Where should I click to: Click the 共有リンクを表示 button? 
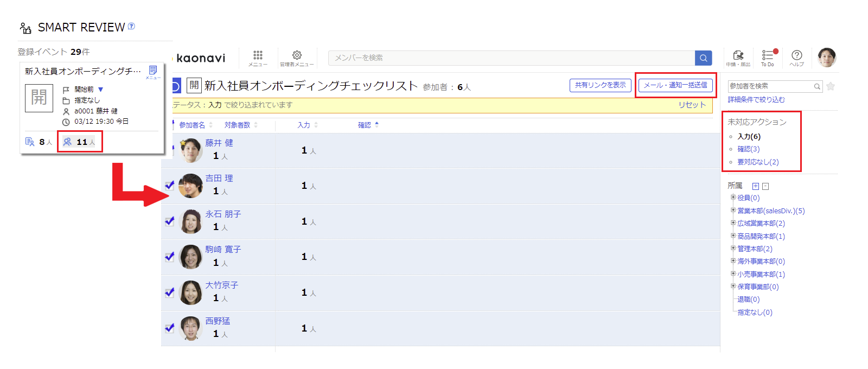pyautogui.click(x=600, y=85)
